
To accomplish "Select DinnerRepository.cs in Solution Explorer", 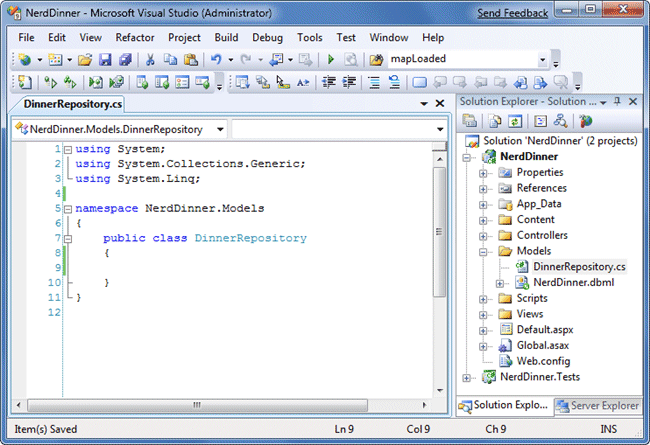I will coord(579,267).
